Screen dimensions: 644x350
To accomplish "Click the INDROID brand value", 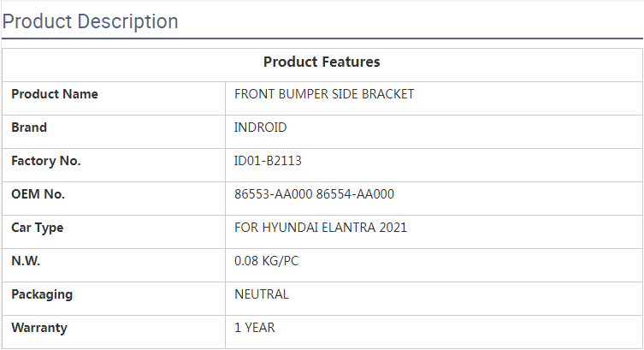I will (261, 128).
